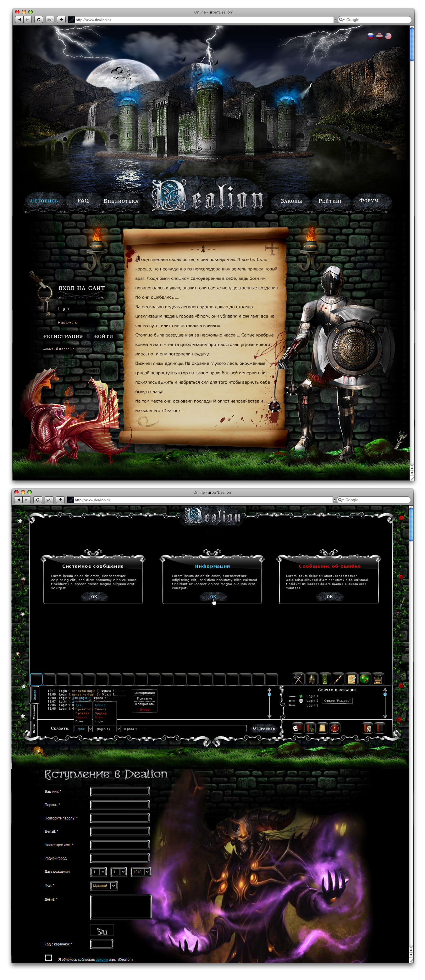This screenshot has width=425, height=980.
Task: Click the green globe icon in game toolbar
Action: tap(365, 679)
